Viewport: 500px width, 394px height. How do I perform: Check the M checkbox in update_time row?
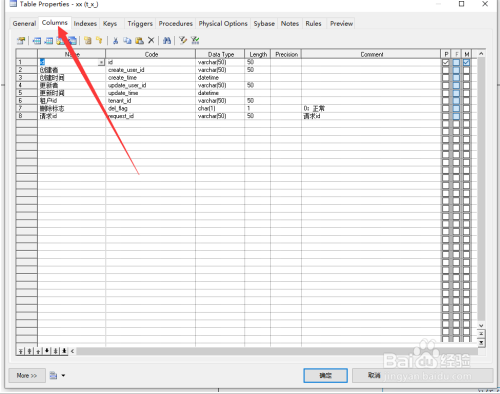coord(466,93)
